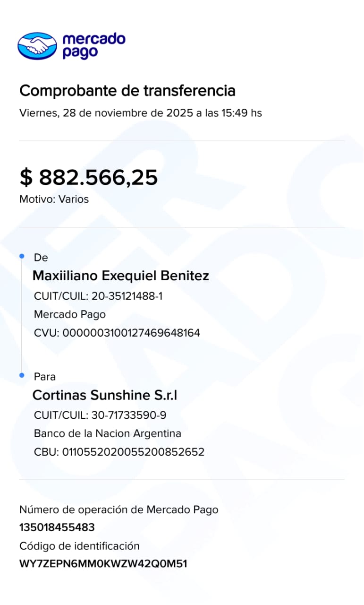Click the Código de identificación label
364x605 pixels.
79,546
